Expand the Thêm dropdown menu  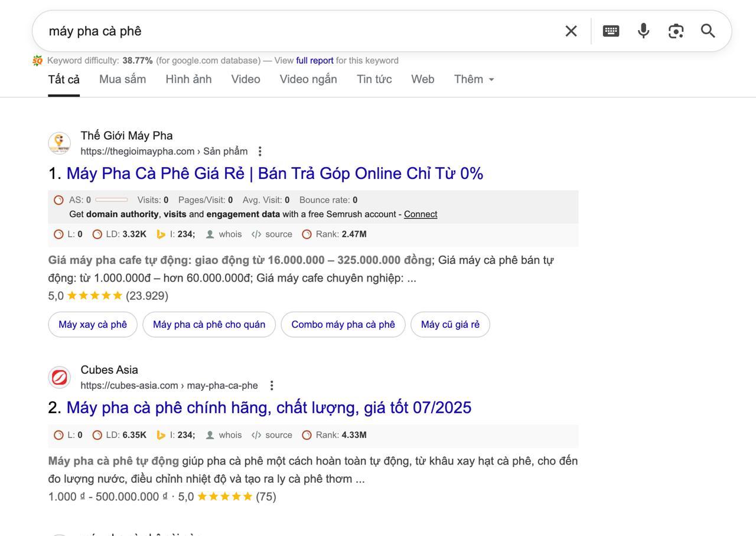pos(474,79)
